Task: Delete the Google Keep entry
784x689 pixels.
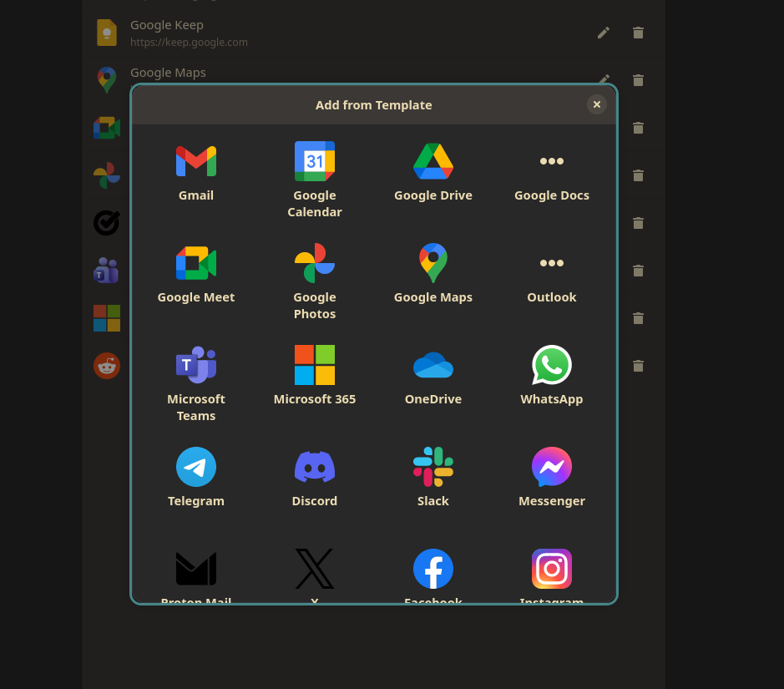Action: click(638, 33)
